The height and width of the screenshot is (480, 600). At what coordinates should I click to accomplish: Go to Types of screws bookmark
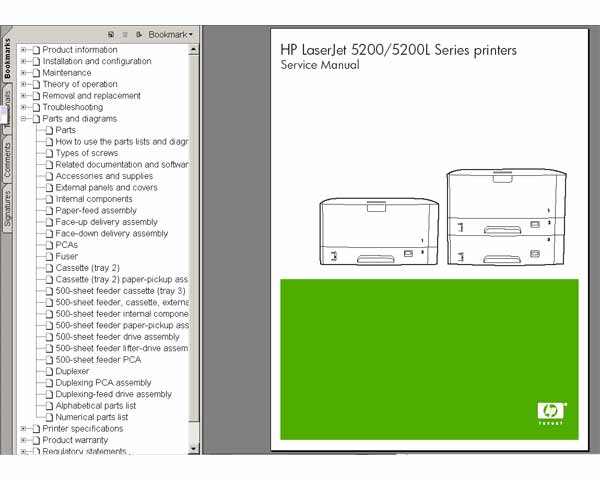(87, 153)
